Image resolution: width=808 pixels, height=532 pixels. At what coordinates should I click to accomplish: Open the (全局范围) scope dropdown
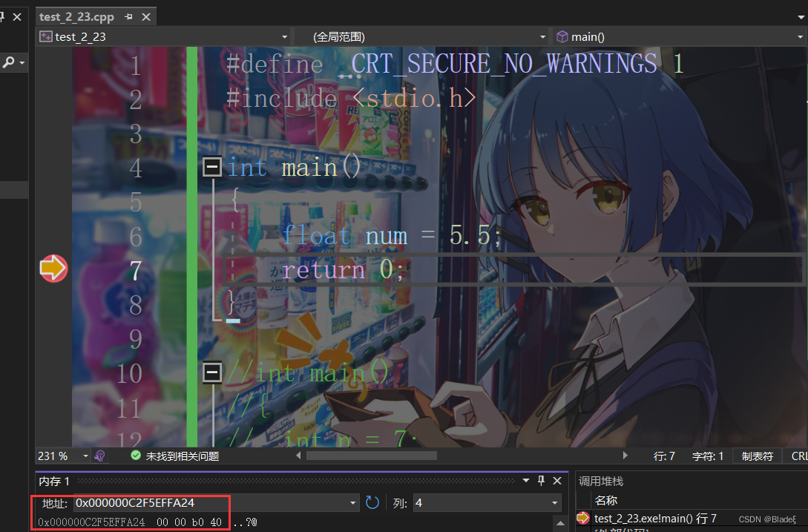click(x=542, y=37)
